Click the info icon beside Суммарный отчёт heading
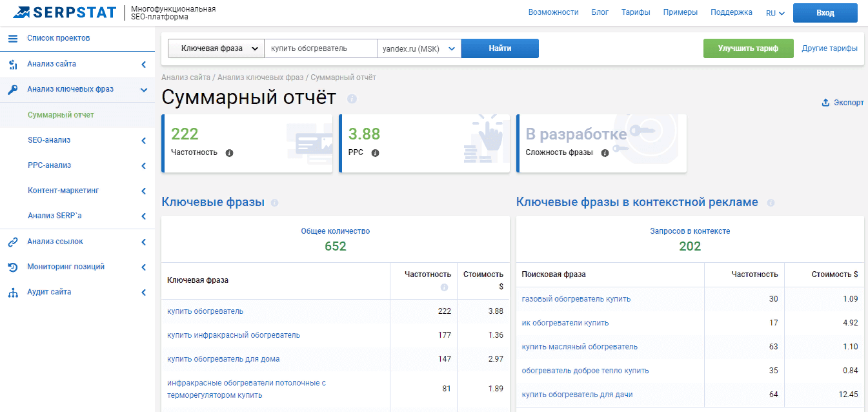 [x=352, y=99]
